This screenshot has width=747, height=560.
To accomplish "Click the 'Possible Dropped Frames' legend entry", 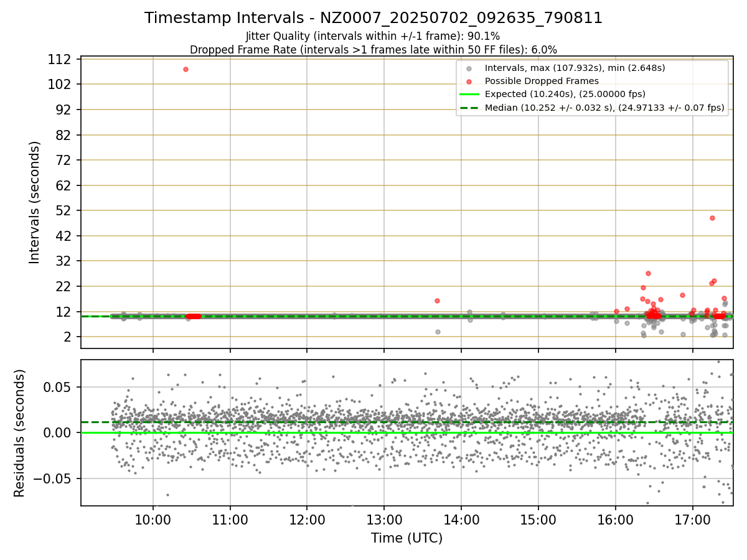I will (542, 81).
